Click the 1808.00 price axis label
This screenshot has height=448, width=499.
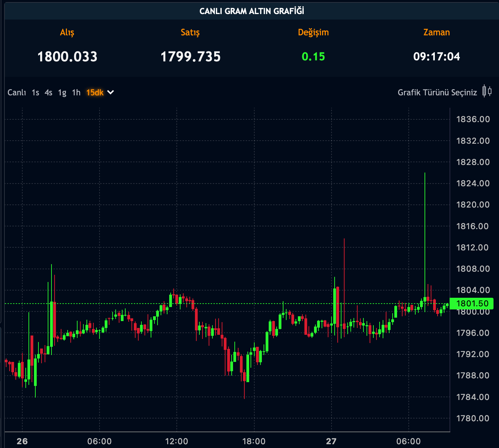tap(473, 269)
